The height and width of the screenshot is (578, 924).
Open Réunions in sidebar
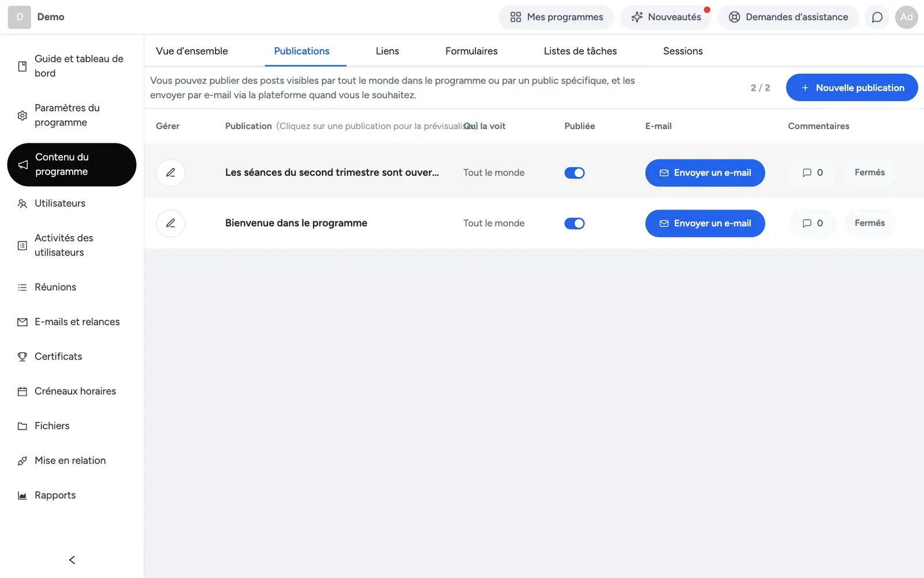(72, 287)
